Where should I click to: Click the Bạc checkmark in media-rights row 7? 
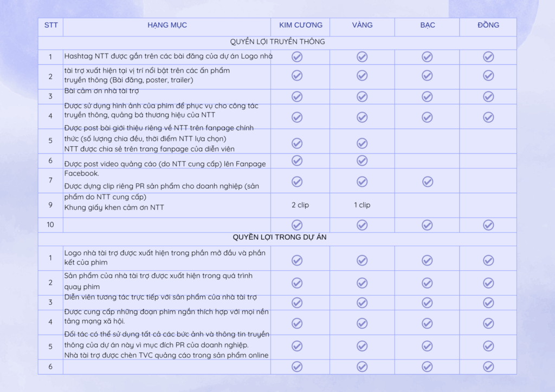click(x=428, y=181)
